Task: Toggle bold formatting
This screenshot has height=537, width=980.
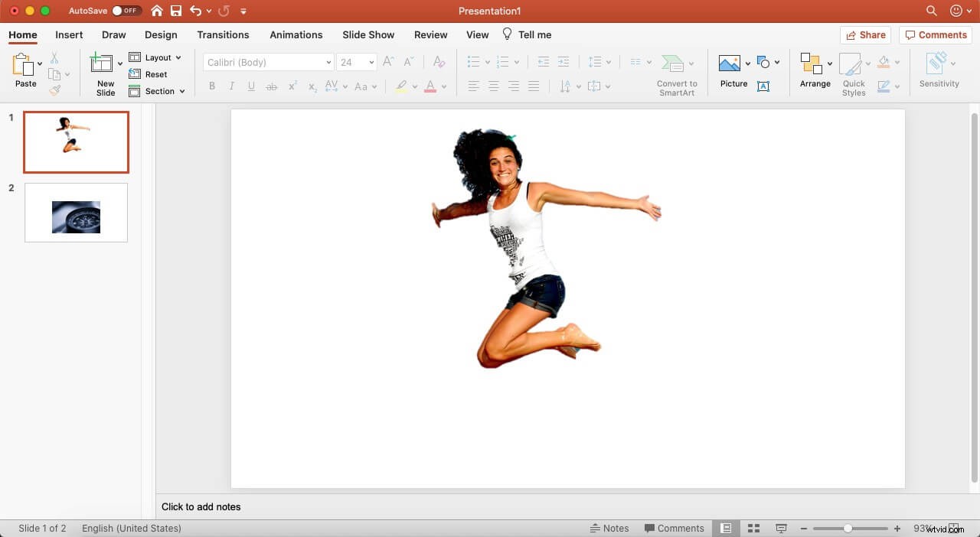Action: pyautogui.click(x=212, y=86)
